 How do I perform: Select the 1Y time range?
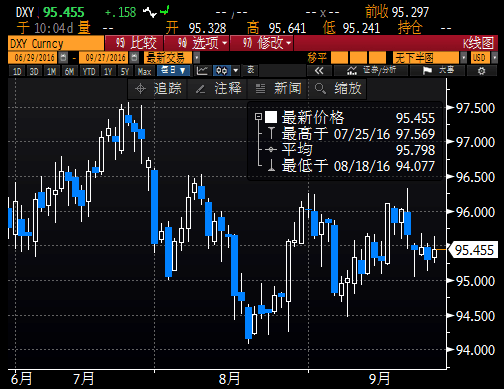tap(108, 71)
